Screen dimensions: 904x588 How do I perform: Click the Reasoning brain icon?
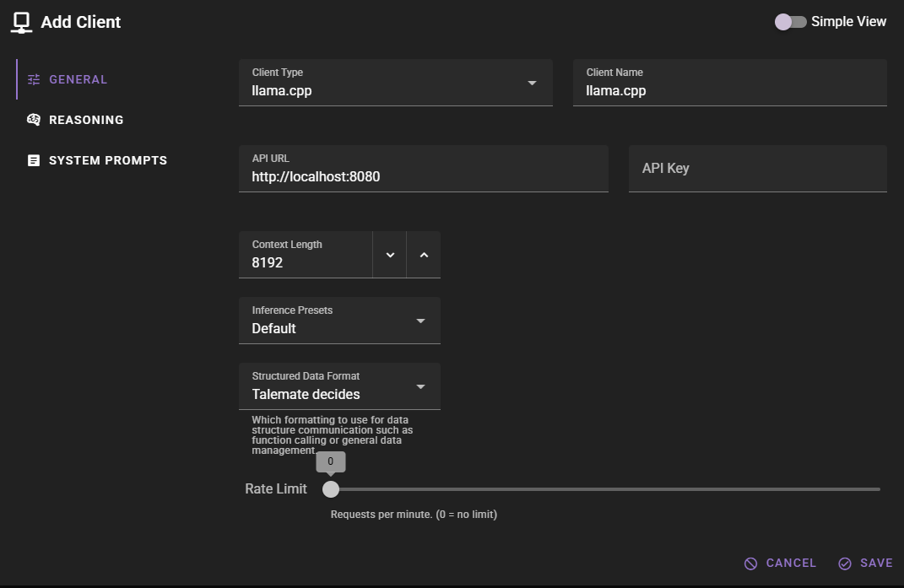pos(34,120)
